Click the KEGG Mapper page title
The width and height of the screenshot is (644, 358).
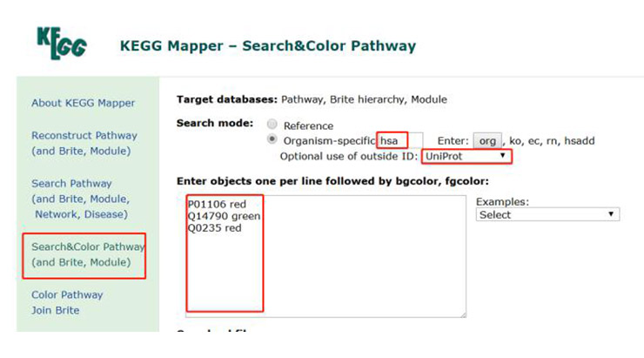point(268,45)
